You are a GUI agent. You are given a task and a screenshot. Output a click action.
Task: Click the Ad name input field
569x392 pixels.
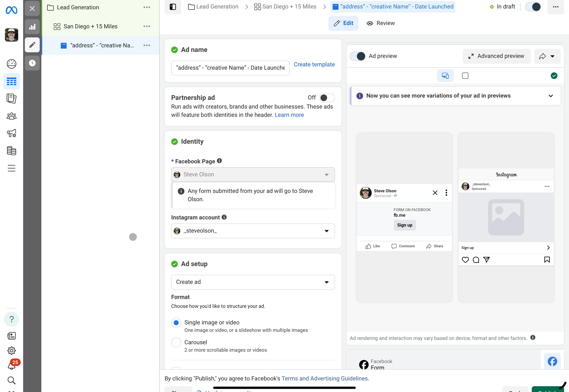pos(230,68)
